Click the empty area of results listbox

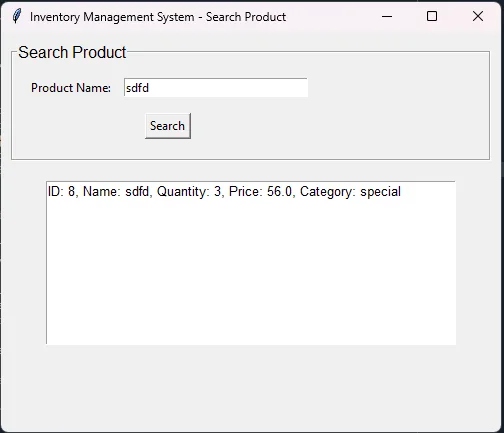coord(251,272)
